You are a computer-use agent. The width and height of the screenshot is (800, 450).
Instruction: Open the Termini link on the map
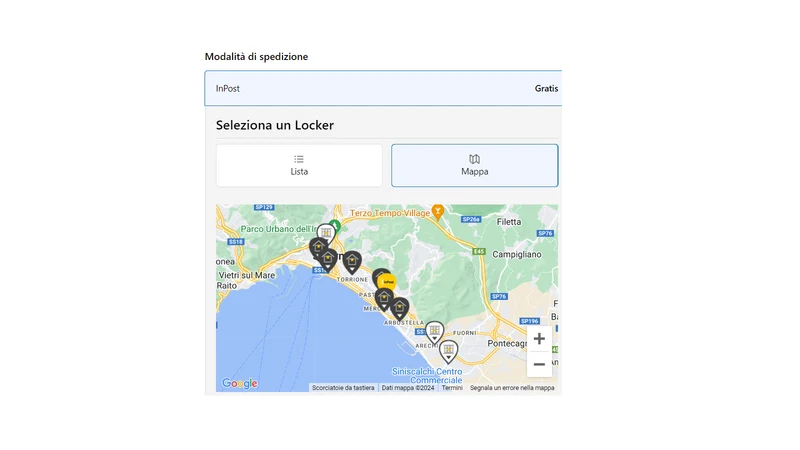(x=452, y=388)
